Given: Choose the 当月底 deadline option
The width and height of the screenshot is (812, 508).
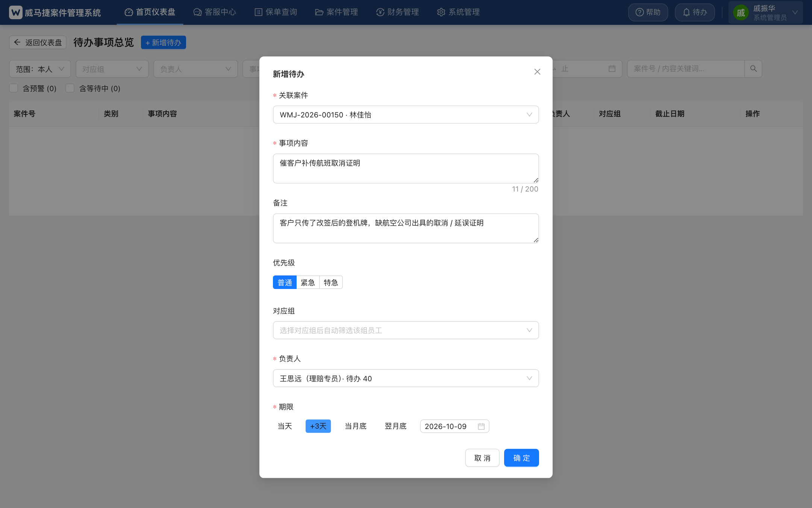Looking at the screenshot, I should 356,426.
